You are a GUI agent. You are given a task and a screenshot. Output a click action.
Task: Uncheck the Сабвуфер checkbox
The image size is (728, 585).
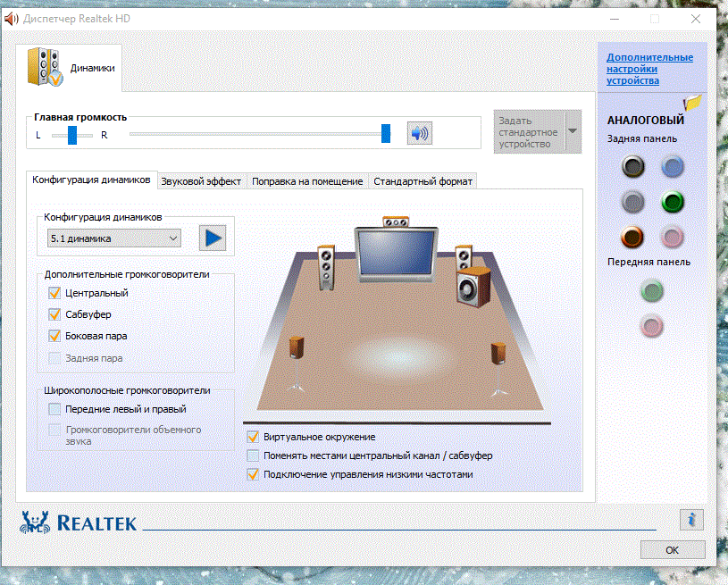pos(54,314)
